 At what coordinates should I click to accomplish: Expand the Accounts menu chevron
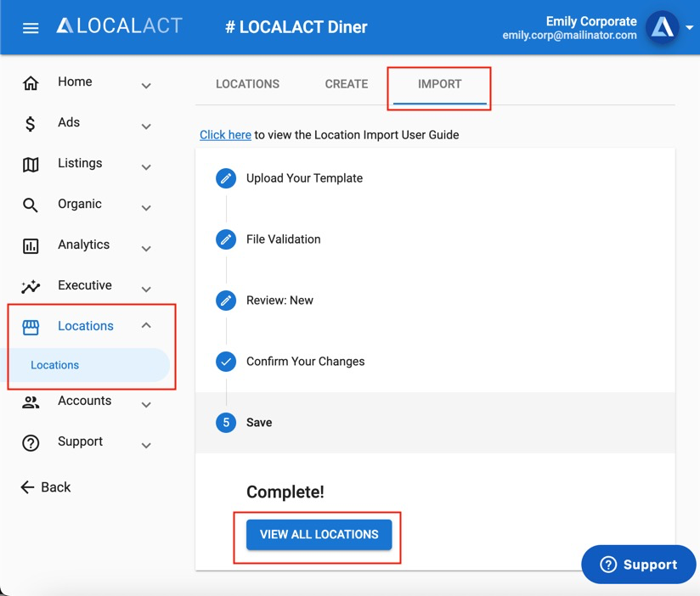[146, 405]
